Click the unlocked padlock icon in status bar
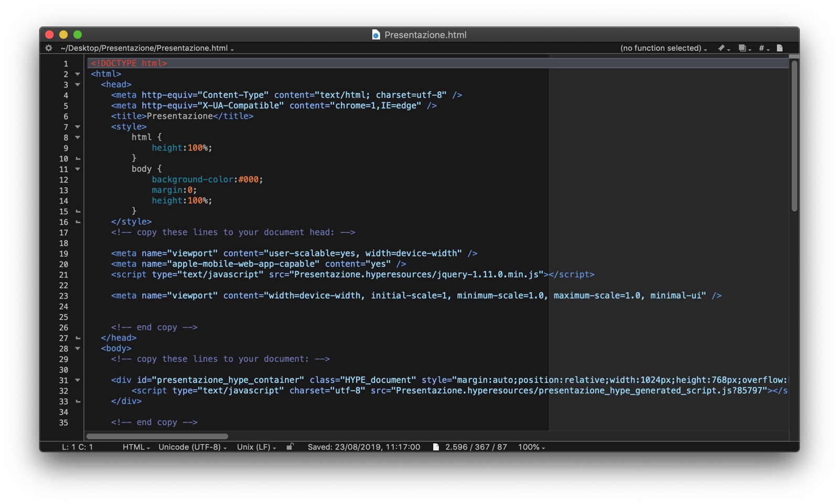This screenshot has height=504, width=839. [x=290, y=447]
